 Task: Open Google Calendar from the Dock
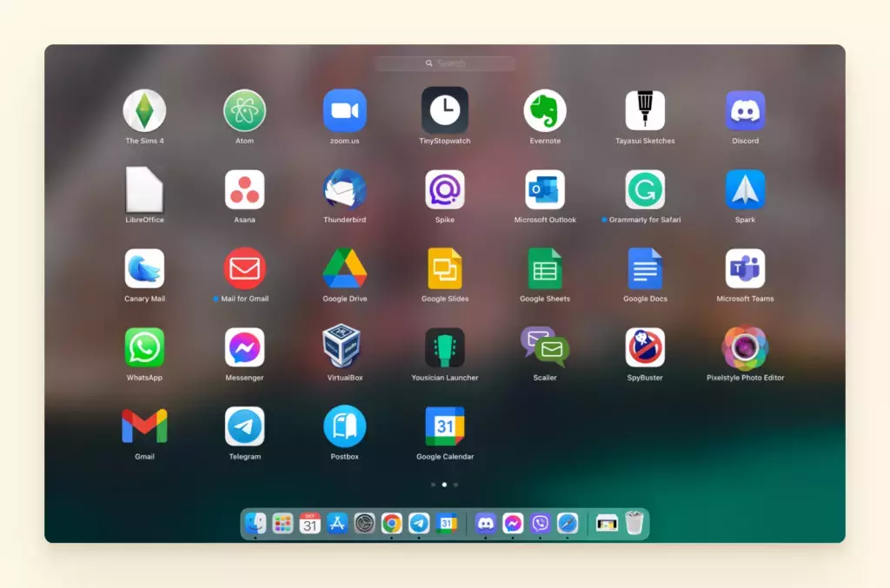[446, 524]
